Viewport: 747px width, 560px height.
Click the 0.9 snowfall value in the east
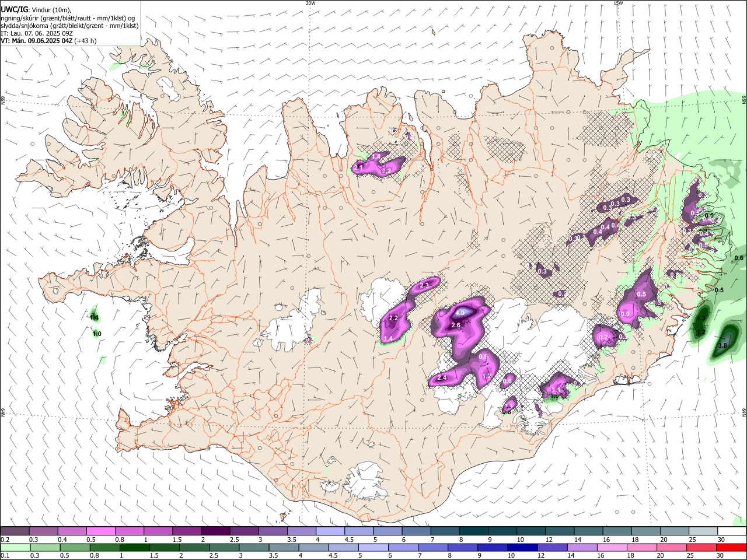pyautogui.click(x=625, y=314)
